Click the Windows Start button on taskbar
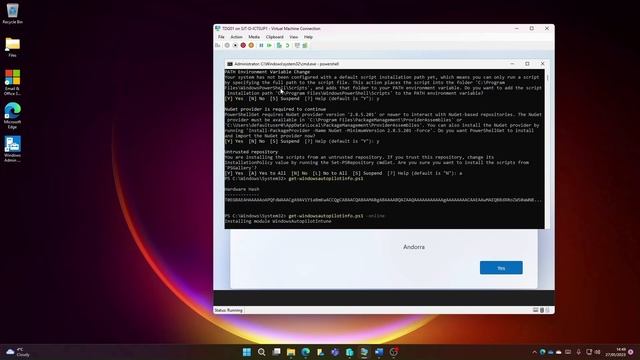The image size is (640, 360). click(x=247, y=352)
